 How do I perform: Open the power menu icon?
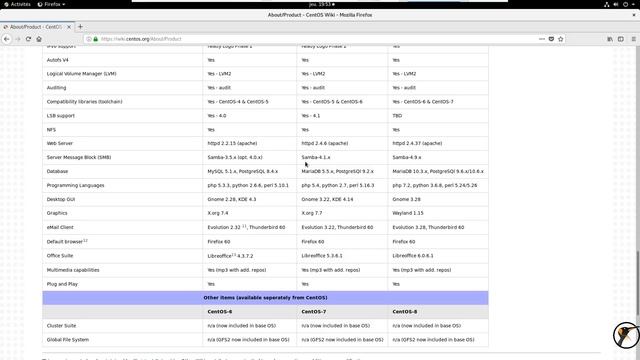(625, 4)
